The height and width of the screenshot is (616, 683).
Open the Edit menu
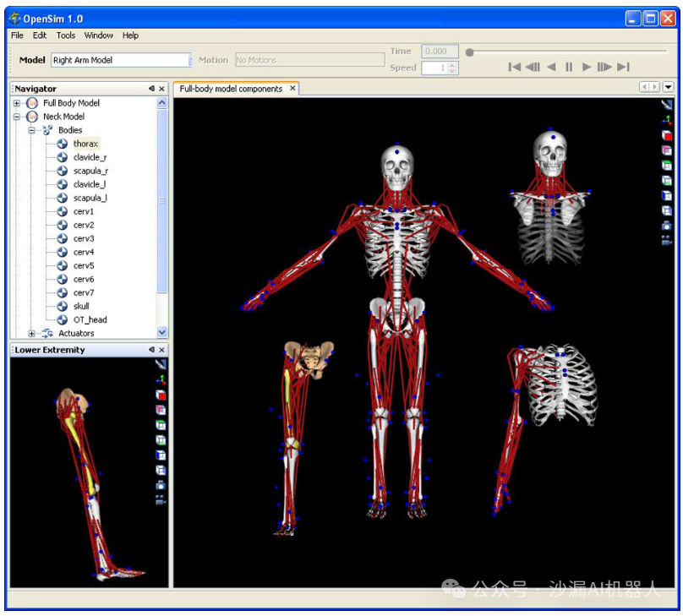pyautogui.click(x=40, y=35)
